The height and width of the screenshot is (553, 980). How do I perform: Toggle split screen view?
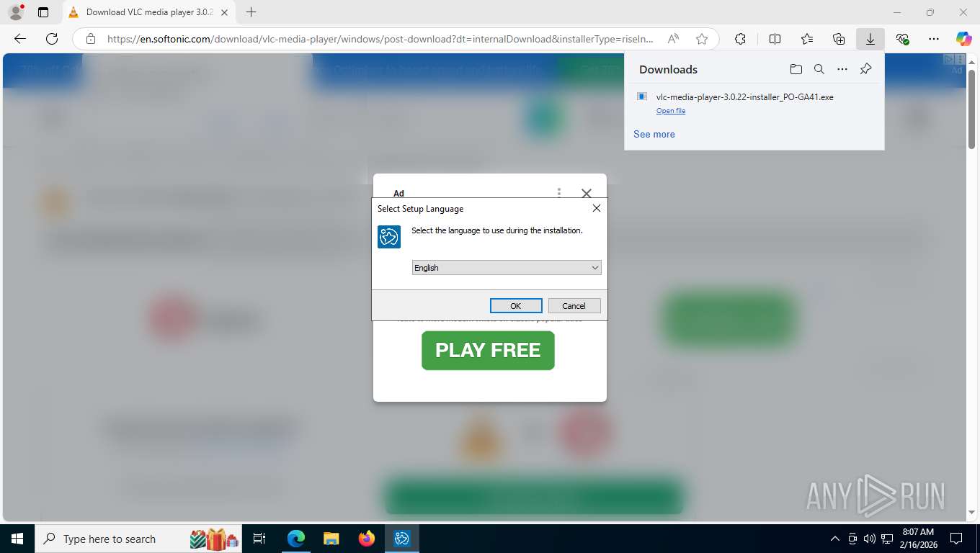point(775,39)
